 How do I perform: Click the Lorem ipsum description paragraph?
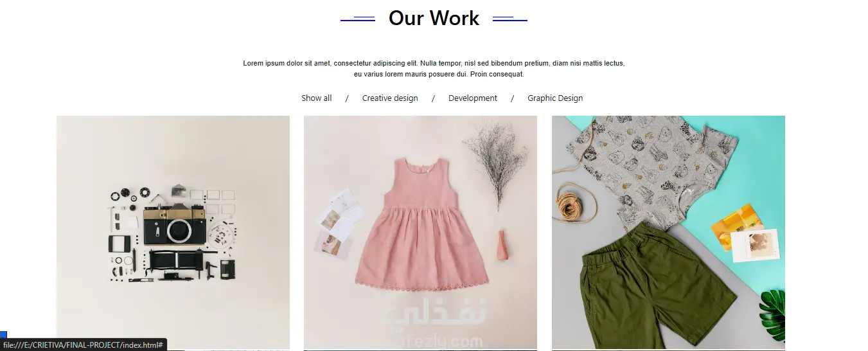pyautogui.click(x=434, y=69)
